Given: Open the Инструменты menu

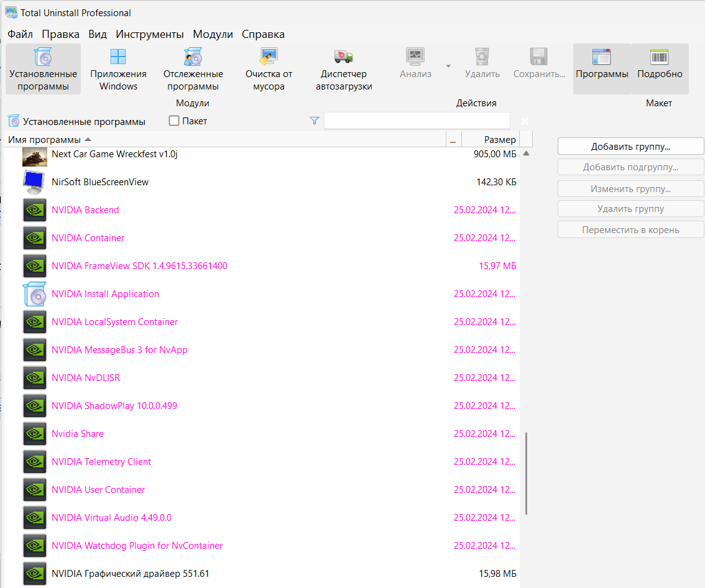Looking at the screenshot, I should [150, 34].
